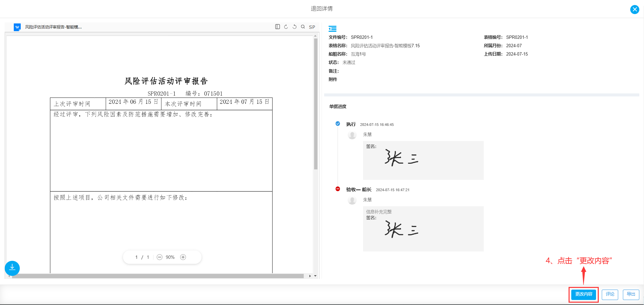
Task: Click the 经过评审 paragraph text
Action: [133, 115]
